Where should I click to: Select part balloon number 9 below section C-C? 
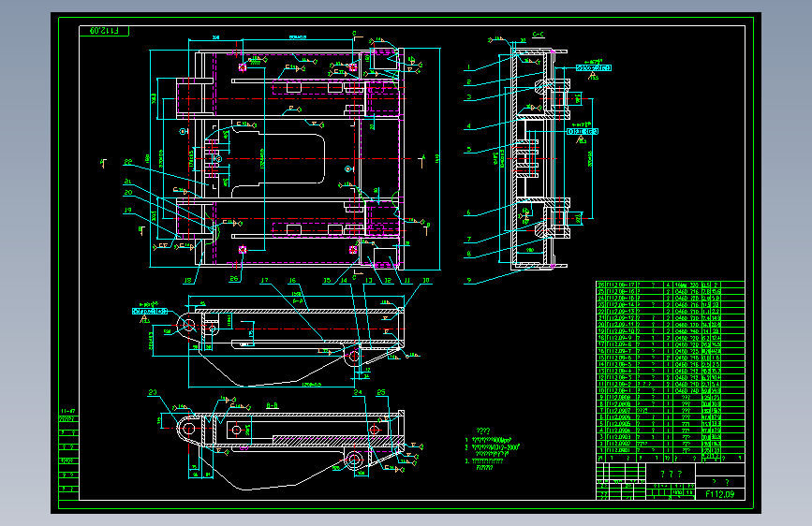(469, 281)
